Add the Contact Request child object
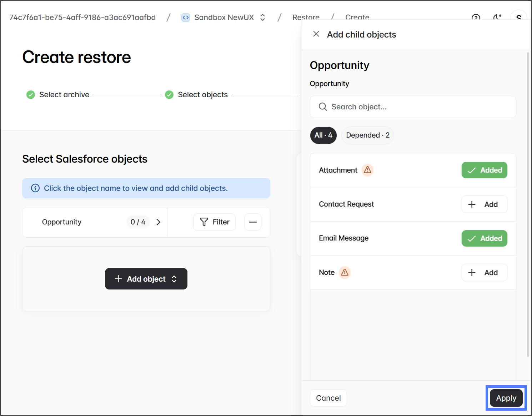The width and height of the screenshot is (532, 416). (x=484, y=204)
